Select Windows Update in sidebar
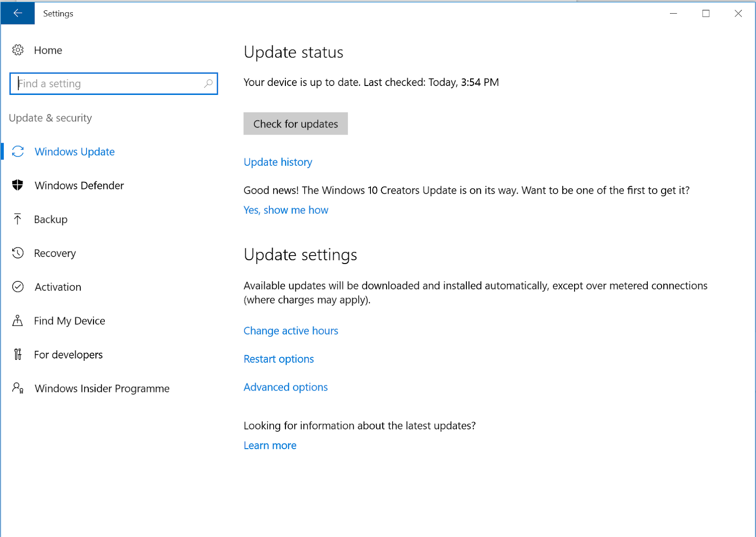 (x=75, y=152)
